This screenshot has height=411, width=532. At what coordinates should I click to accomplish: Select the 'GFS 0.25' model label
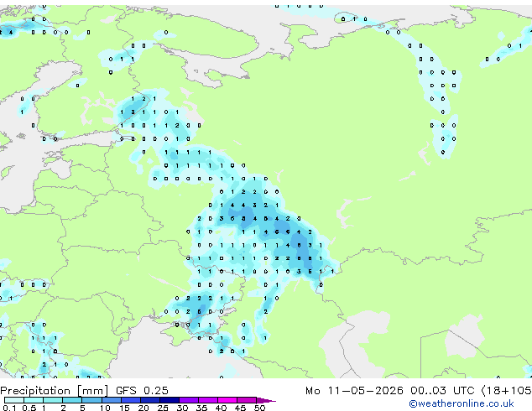pos(142,391)
